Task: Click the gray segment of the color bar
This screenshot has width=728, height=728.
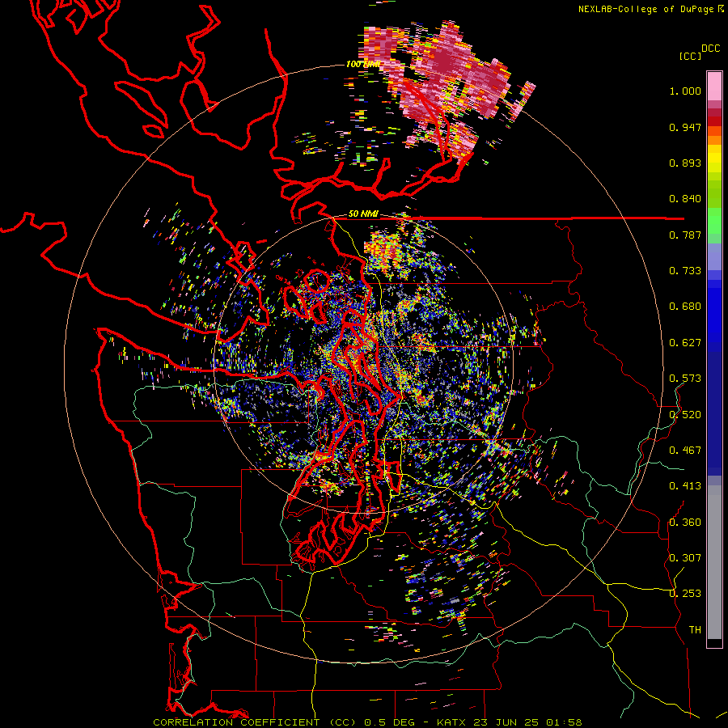Action: click(x=714, y=562)
